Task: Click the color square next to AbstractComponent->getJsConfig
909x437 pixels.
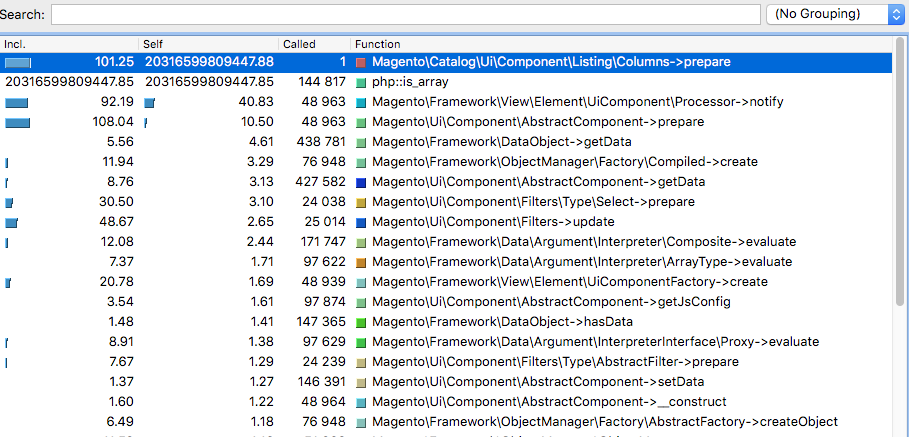Action: tap(362, 302)
